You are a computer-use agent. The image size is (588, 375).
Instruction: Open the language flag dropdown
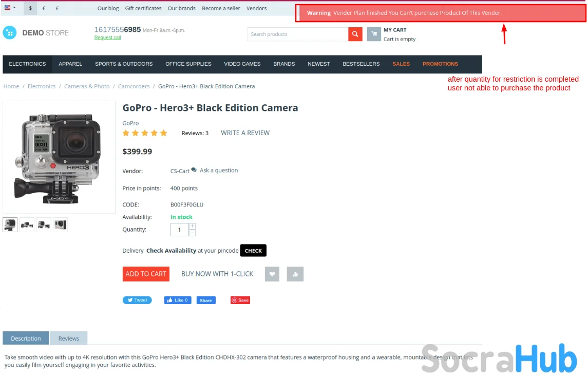click(x=10, y=8)
